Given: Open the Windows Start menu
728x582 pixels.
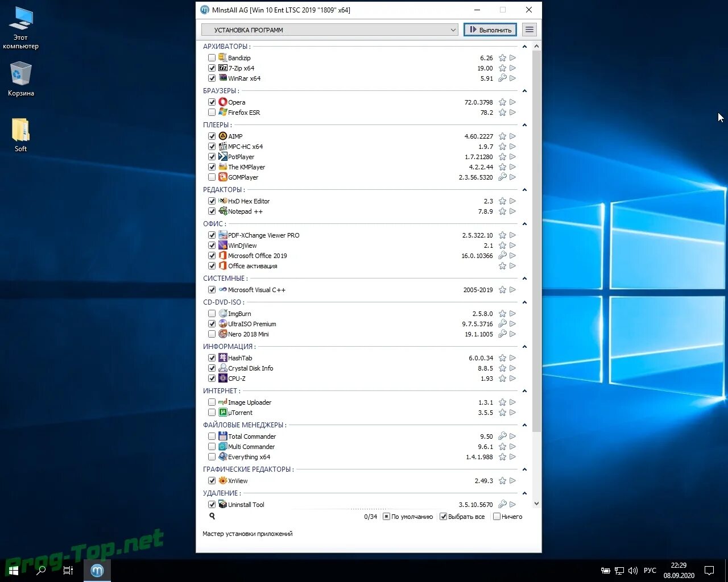Looking at the screenshot, I should tap(14, 570).
